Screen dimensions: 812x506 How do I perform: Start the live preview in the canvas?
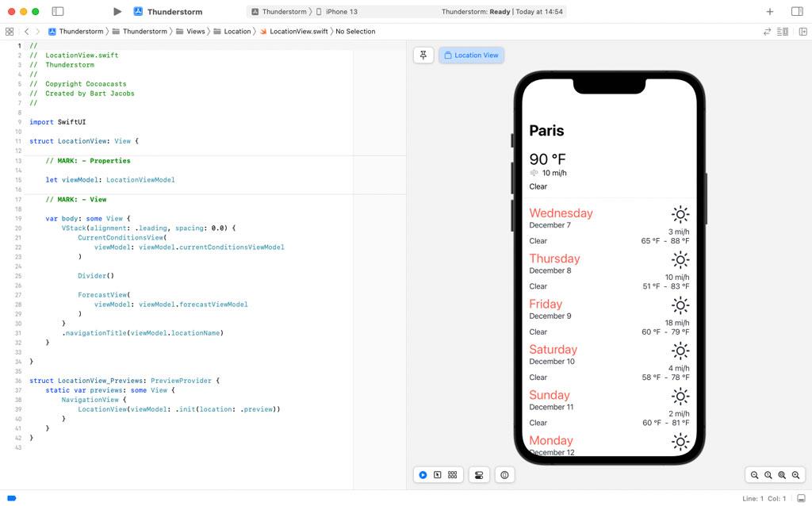[423, 474]
